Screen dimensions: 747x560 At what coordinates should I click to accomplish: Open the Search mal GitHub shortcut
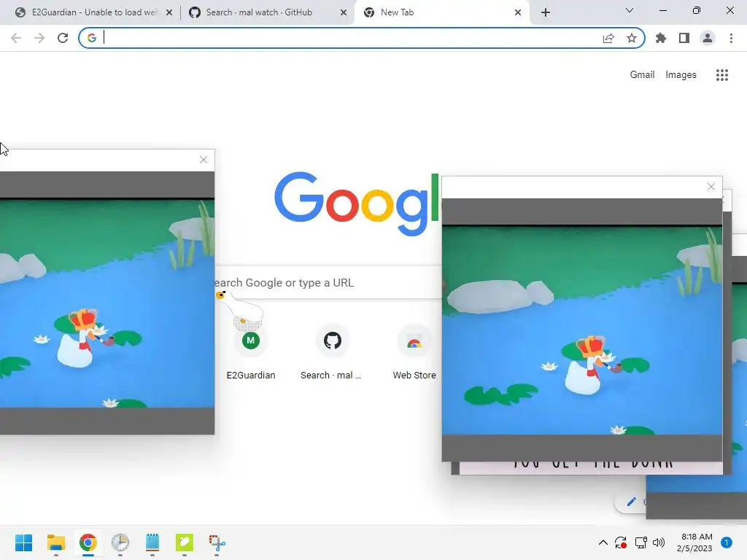pyautogui.click(x=332, y=351)
